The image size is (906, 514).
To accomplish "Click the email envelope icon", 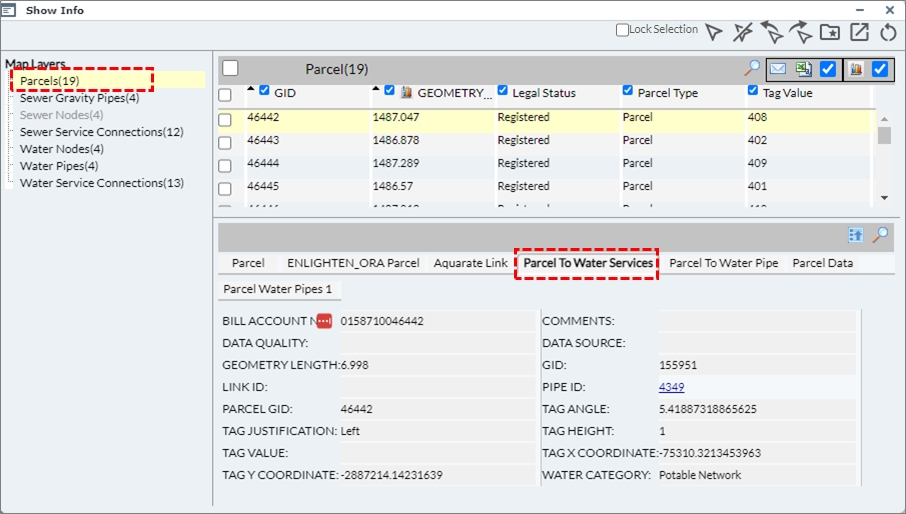I will coord(778,69).
